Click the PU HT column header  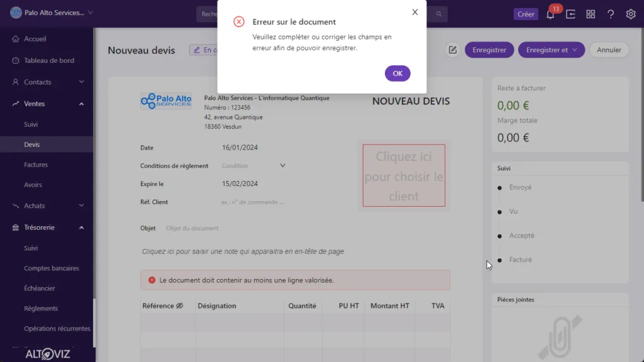pyautogui.click(x=348, y=306)
